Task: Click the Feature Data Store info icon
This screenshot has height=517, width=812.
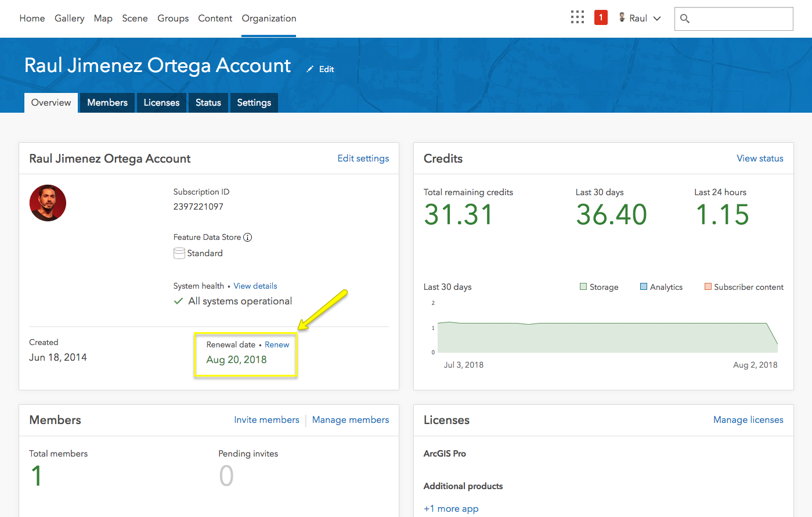Action: click(x=248, y=237)
